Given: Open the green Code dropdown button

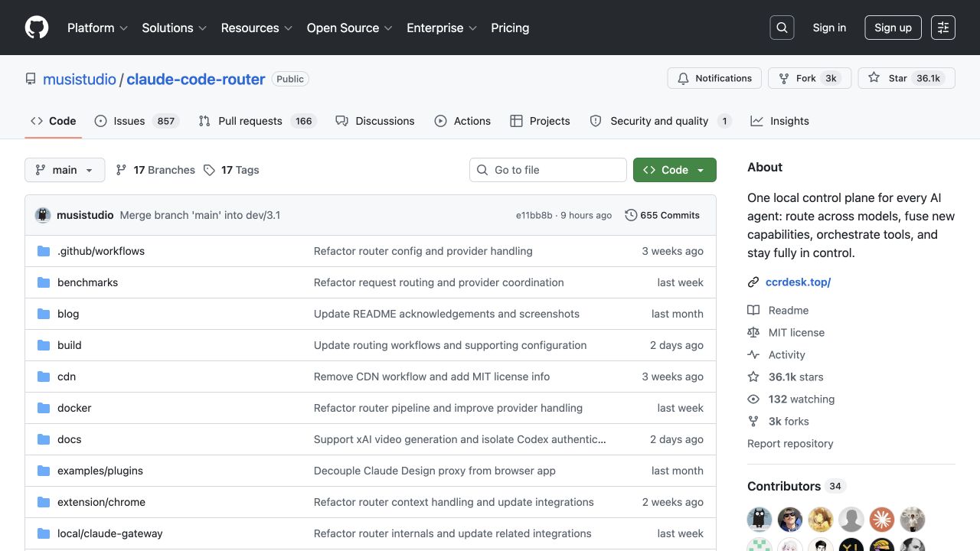Looking at the screenshot, I should [675, 170].
